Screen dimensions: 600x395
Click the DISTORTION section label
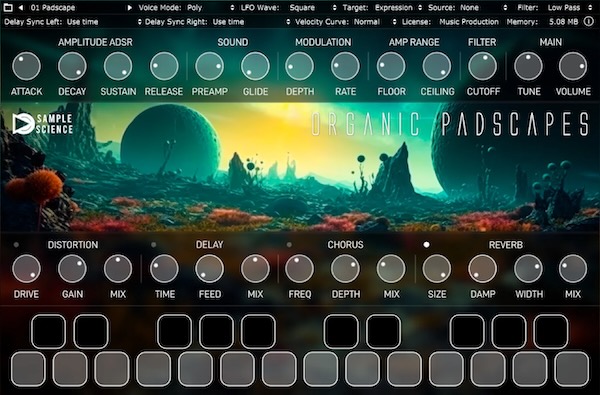(x=73, y=245)
